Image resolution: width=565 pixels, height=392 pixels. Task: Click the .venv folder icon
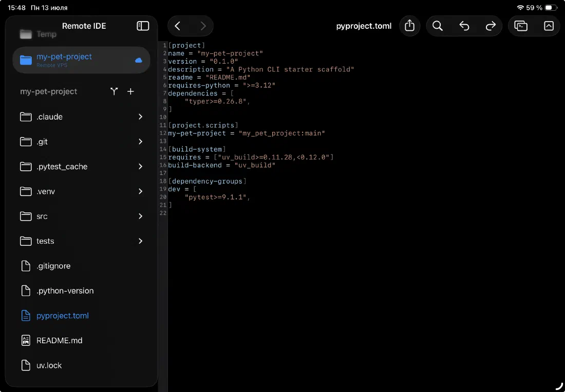click(26, 191)
